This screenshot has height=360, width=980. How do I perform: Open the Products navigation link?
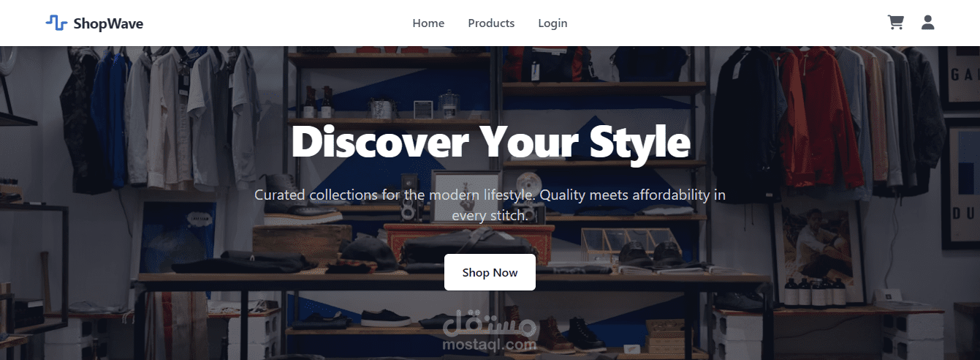[x=491, y=23]
